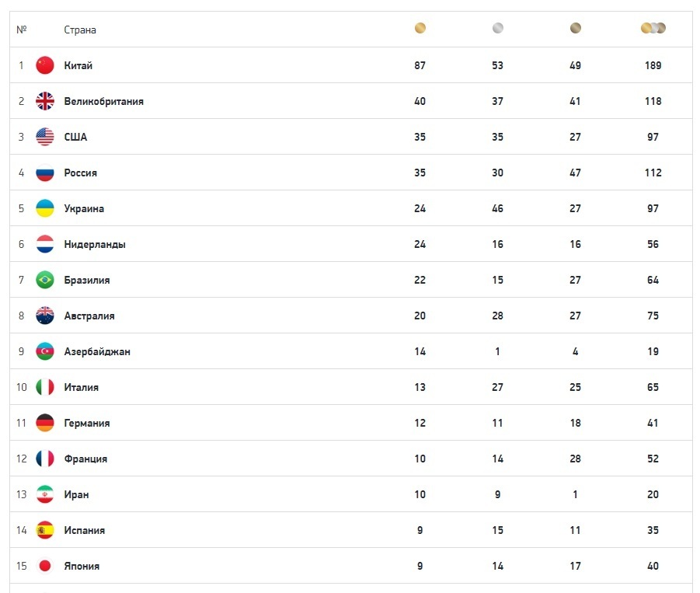Click the total medals column header
This screenshot has height=593, width=700.
(653, 29)
